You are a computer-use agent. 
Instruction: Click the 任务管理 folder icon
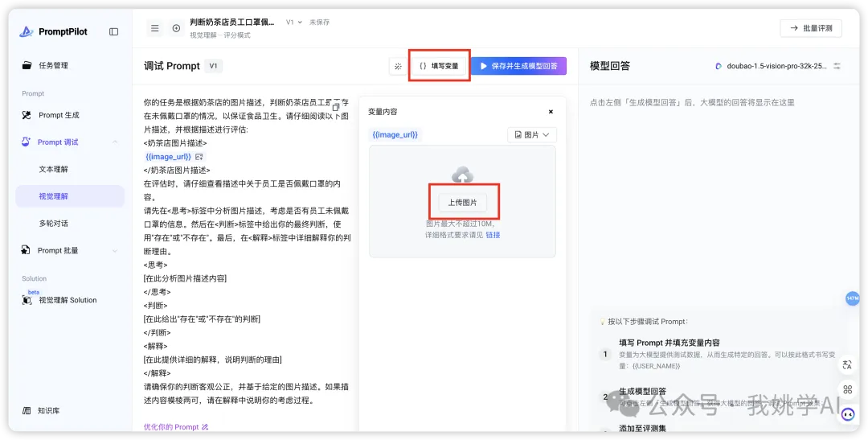click(x=27, y=65)
